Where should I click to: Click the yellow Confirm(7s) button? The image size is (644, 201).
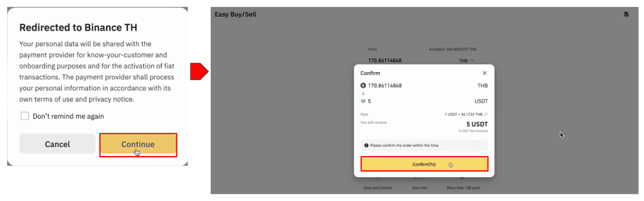(424, 164)
